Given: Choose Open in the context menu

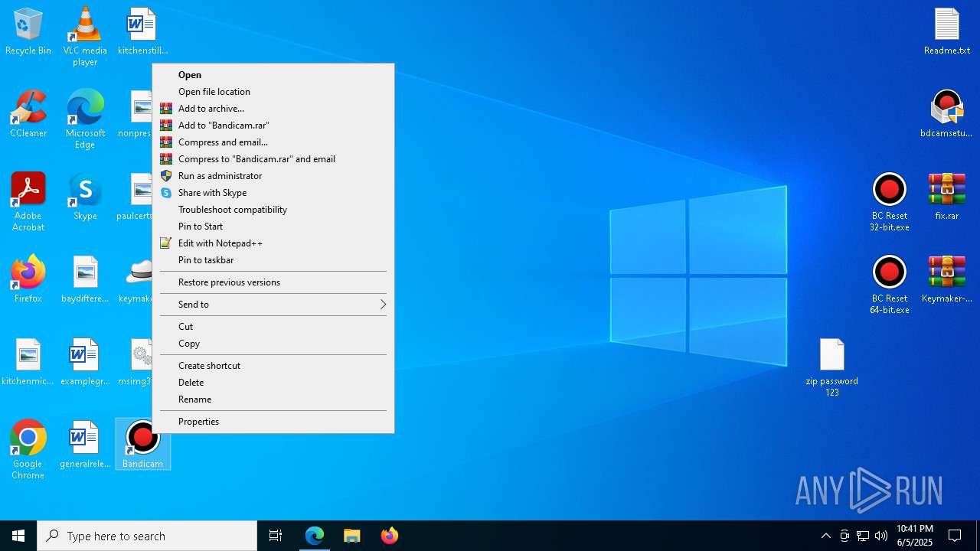Looking at the screenshot, I should click(273, 75).
